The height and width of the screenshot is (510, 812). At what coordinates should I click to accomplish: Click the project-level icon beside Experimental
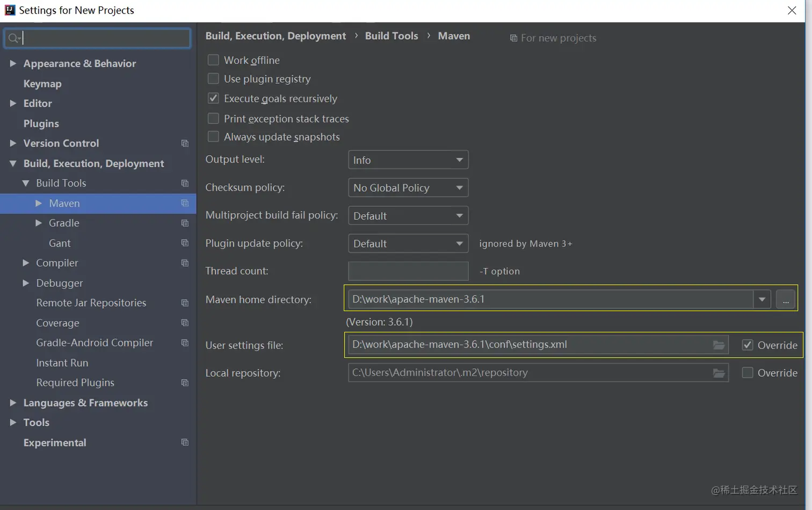click(185, 442)
